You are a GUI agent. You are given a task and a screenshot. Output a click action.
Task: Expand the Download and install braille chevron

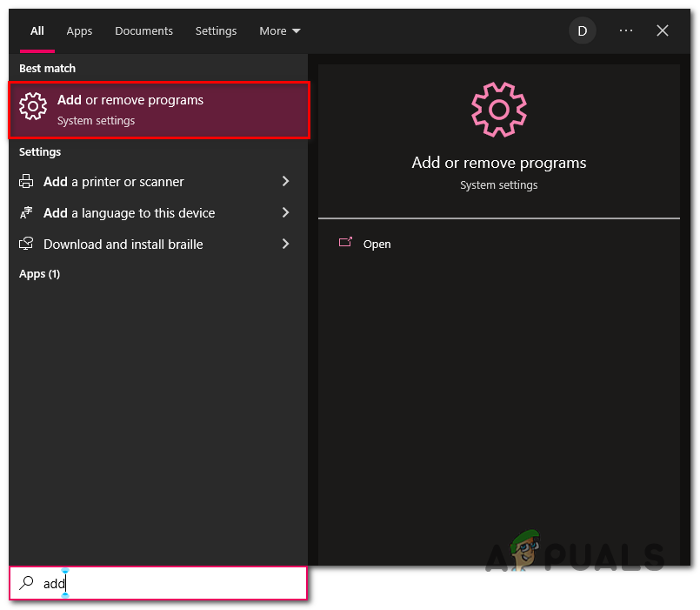coord(286,244)
